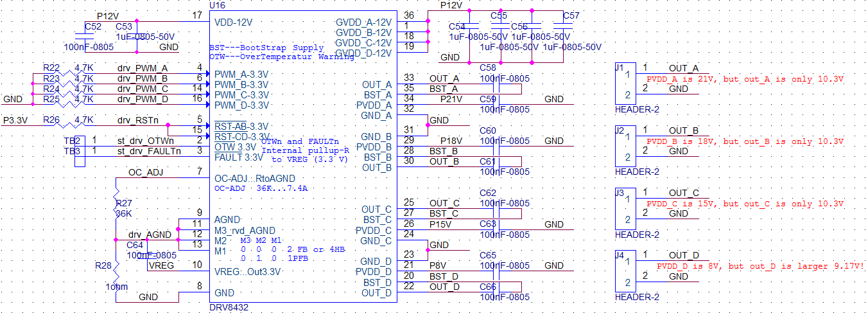
Task: Select pin number 17 on VDD line
Action: (197, 15)
